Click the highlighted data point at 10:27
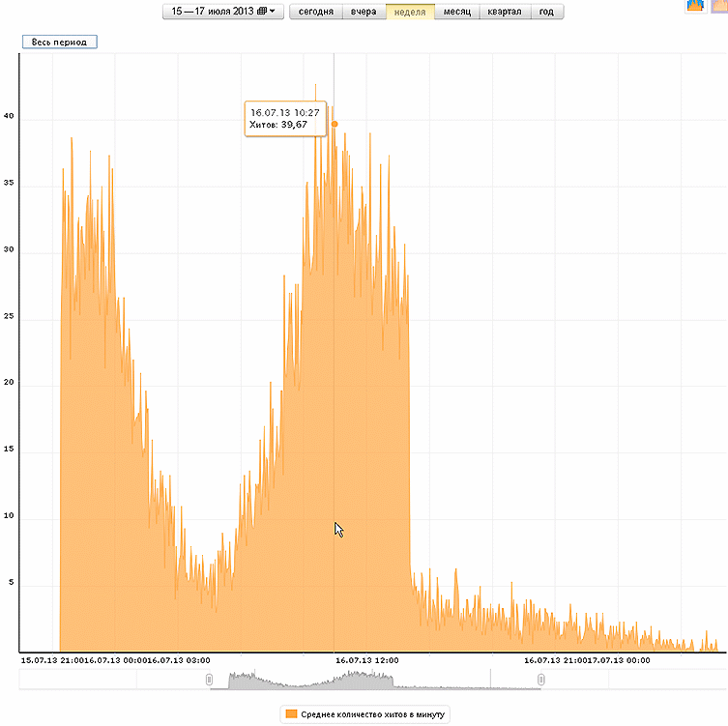 [x=335, y=124]
